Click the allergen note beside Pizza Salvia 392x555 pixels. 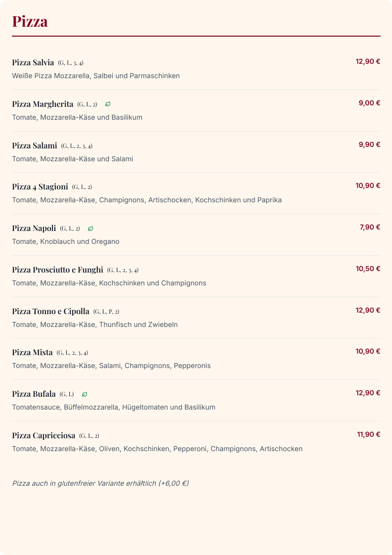click(x=71, y=63)
